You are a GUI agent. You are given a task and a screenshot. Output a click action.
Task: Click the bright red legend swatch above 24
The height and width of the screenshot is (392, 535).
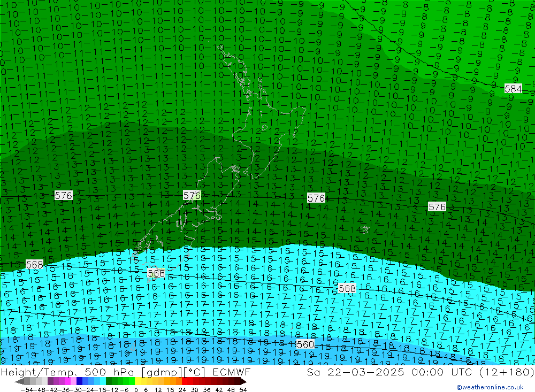185,381
